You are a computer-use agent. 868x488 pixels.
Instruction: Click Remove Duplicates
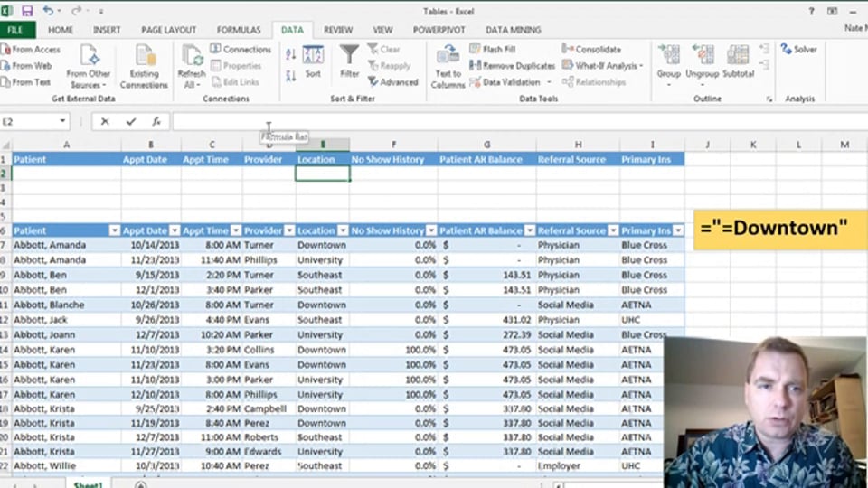(512, 66)
